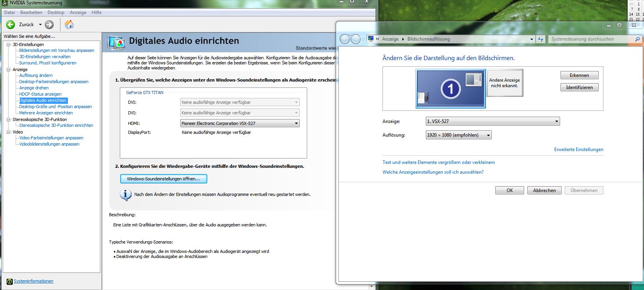Select '3D-Einstellungen verwalten' task
The height and width of the screenshot is (290, 644).
[45, 57]
